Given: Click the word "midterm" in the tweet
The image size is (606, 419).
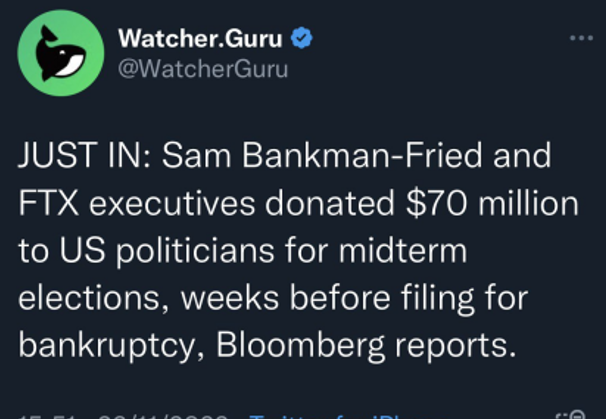Looking at the screenshot, I should click(x=403, y=250).
